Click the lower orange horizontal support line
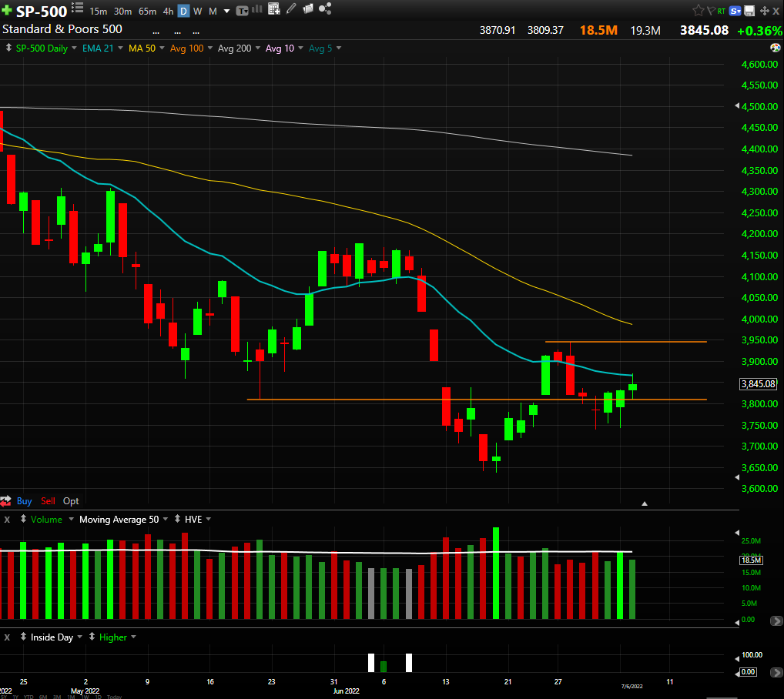The height and width of the screenshot is (699, 784). click(x=477, y=400)
